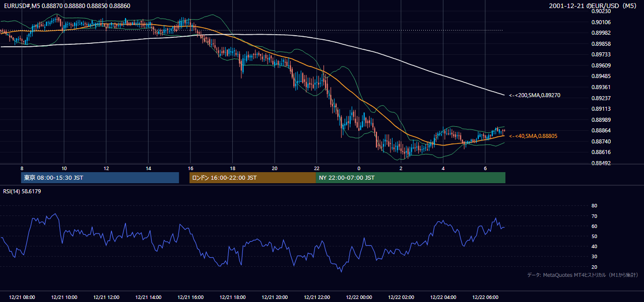Image resolution: width=644 pixels, height=302 pixels.
Task: Click the hour 2 tick on price chart
Action: 401,168
